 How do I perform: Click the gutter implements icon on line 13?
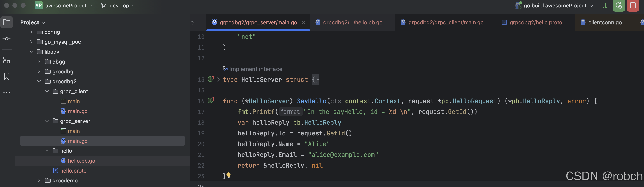coord(211,79)
